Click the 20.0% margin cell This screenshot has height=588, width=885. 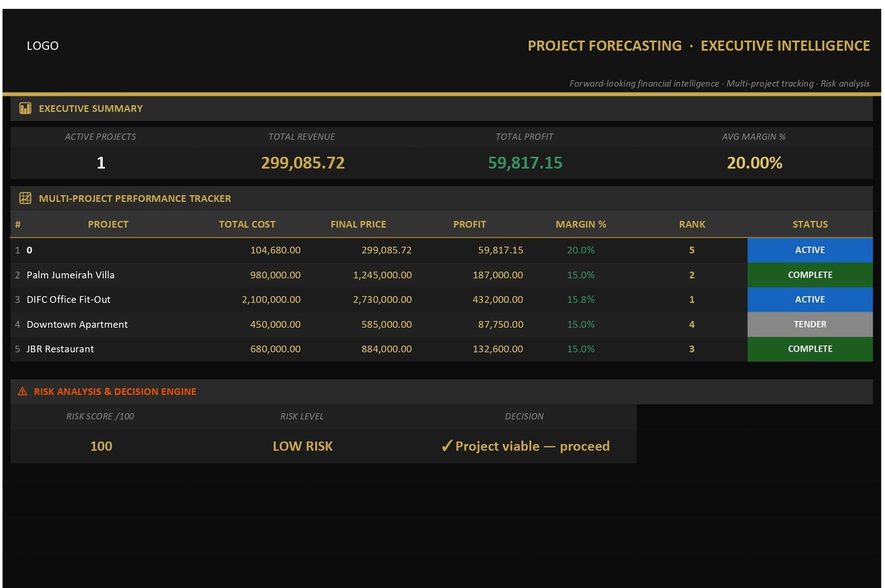pos(581,250)
